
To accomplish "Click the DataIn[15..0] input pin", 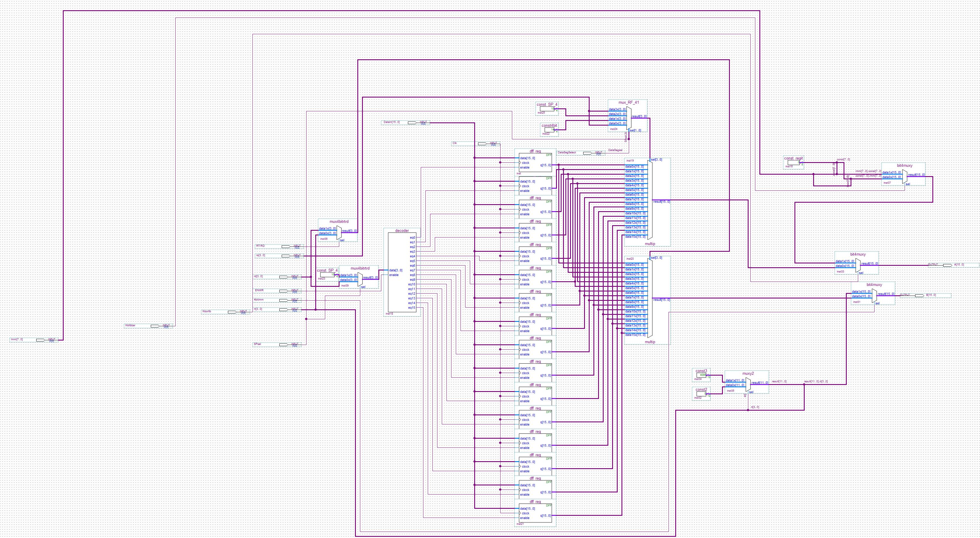I will (412, 123).
